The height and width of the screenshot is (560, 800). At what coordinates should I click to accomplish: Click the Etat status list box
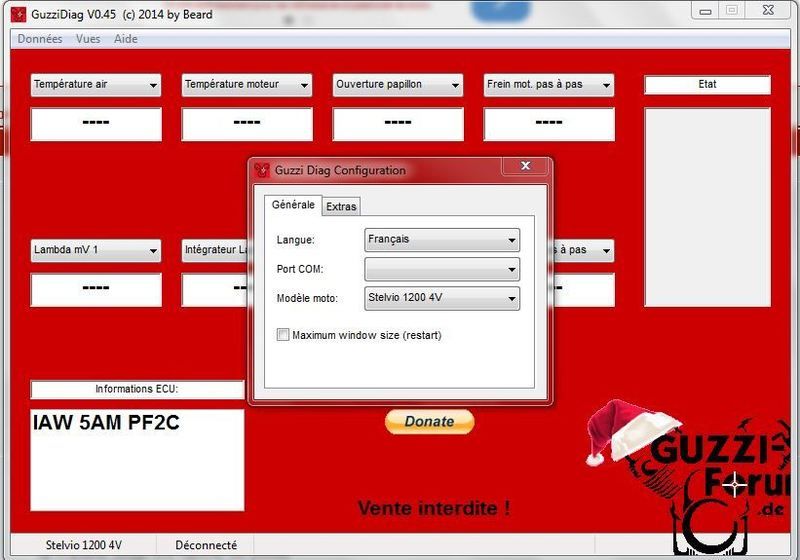(x=708, y=207)
